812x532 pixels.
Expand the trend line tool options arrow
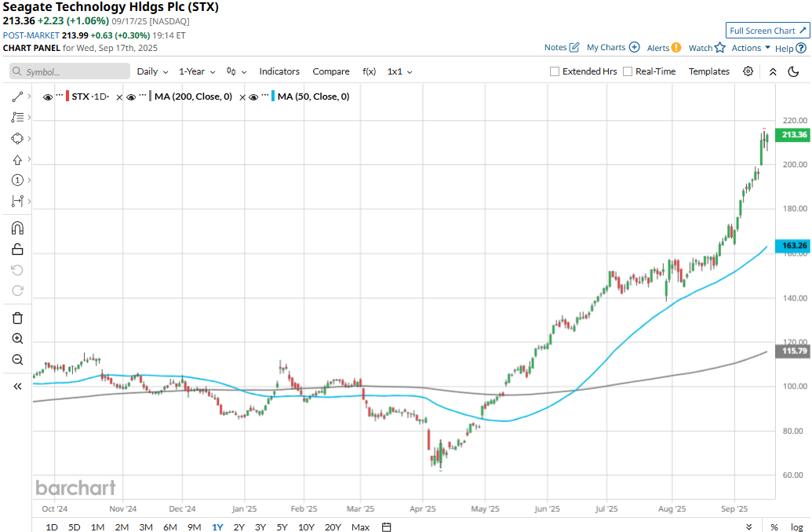point(29,97)
